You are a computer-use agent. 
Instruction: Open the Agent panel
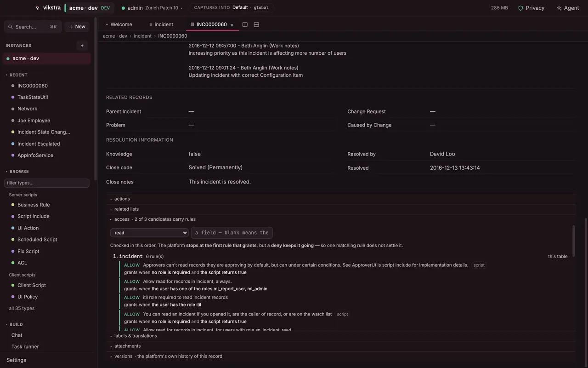[567, 8]
